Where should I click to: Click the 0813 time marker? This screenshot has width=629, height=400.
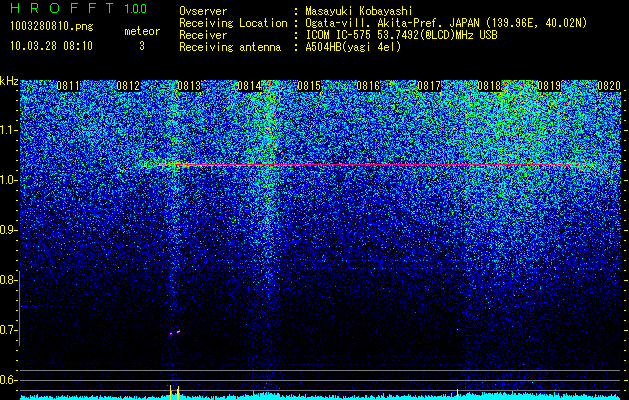[189, 86]
